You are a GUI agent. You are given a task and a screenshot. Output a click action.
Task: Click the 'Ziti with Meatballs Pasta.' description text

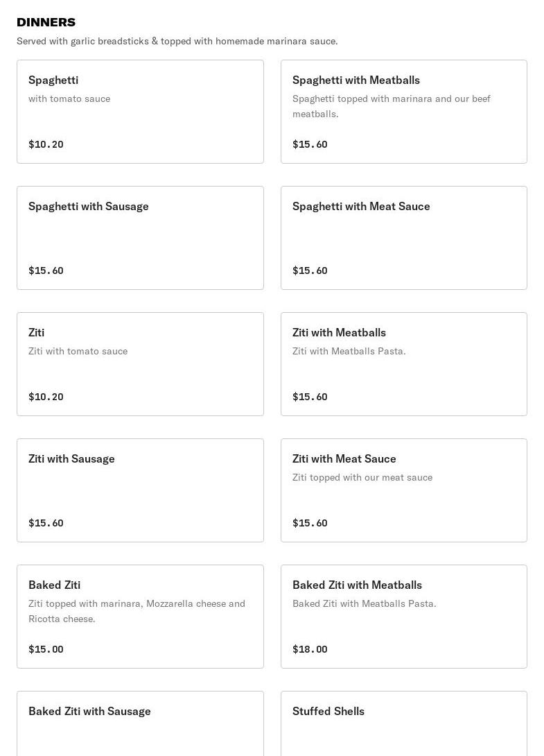[349, 351]
